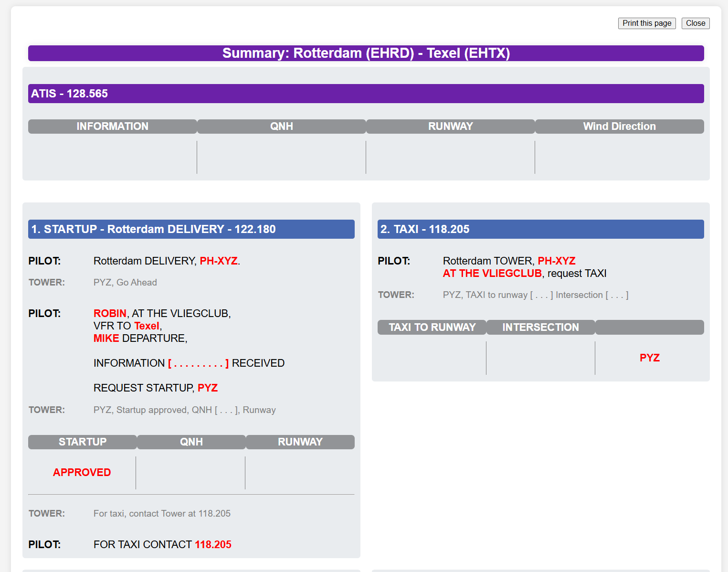This screenshot has height=572, width=728.
Task: Click the red 118.205 frequency text
Action: coord(213,545)
